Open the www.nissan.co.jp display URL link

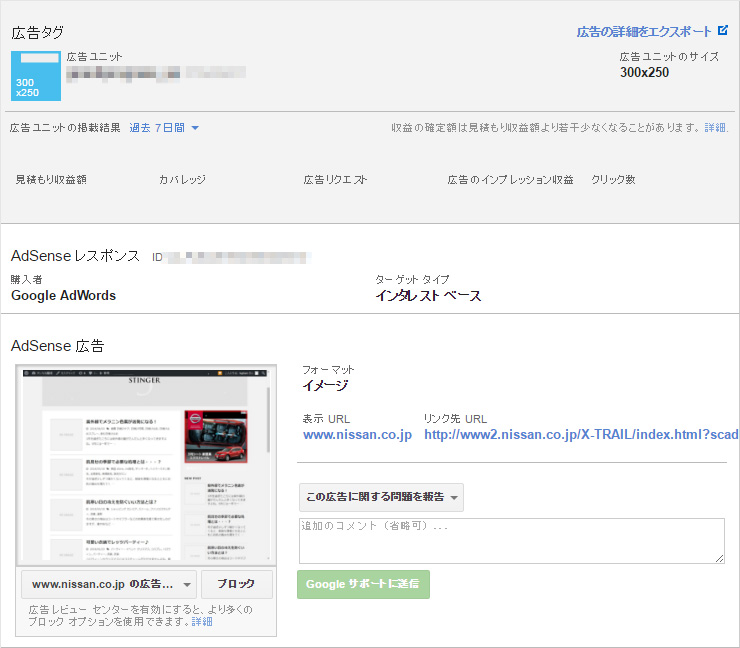tap(357, 435)
